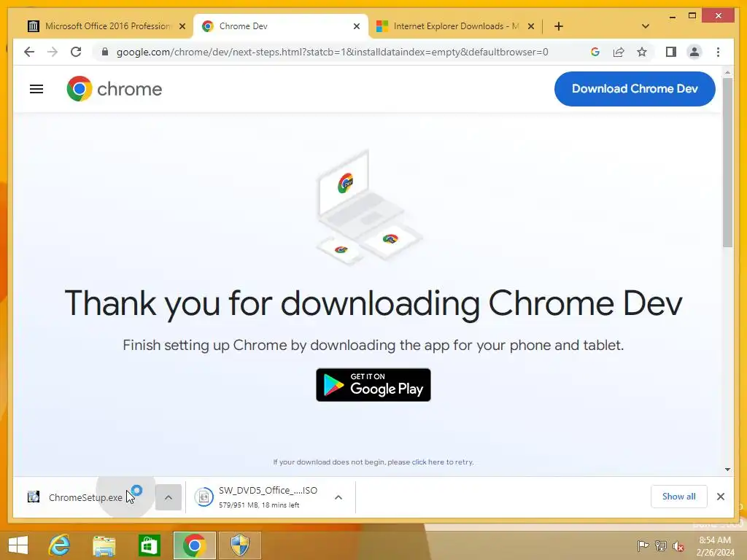Open the network tray icon
Image resolution: width=747 pixels, height=560 pixels.
(x=660, y=545)
